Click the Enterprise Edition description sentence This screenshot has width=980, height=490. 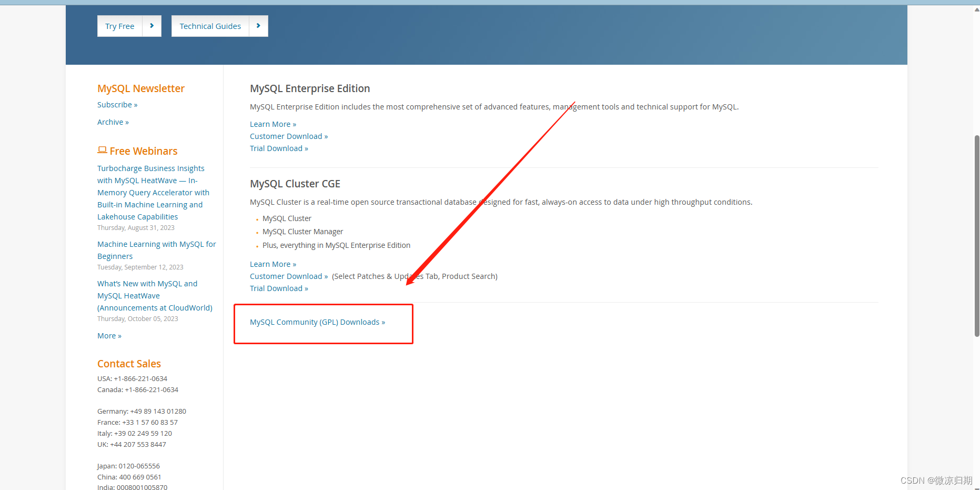pos(494,107)
